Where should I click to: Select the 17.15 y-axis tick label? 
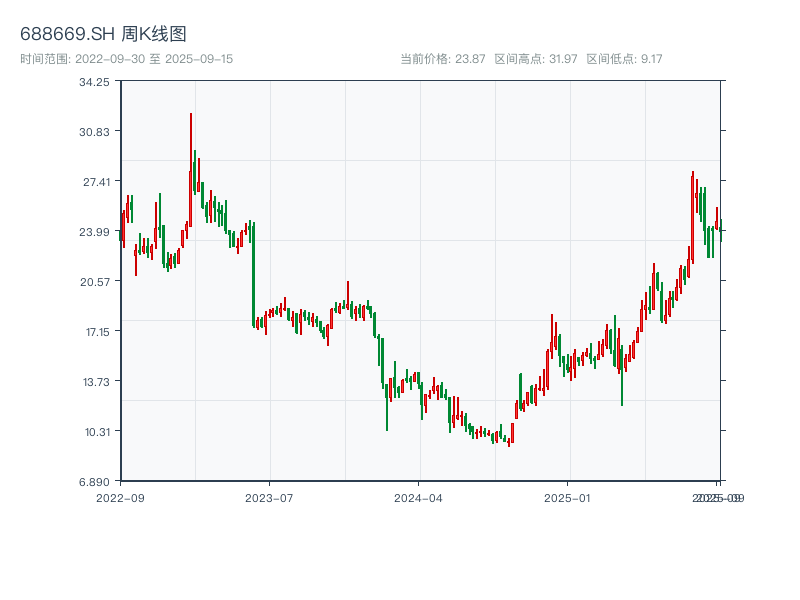click(95, 332)
